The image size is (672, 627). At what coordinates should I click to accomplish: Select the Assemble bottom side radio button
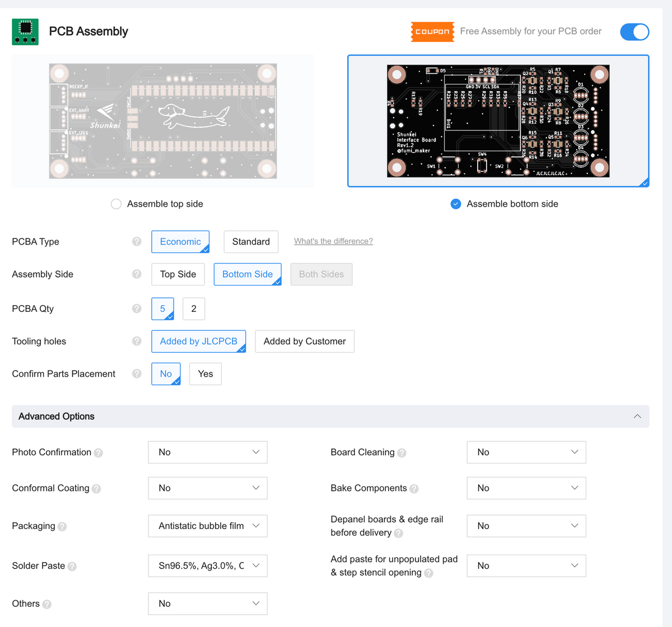click(456, 204)
